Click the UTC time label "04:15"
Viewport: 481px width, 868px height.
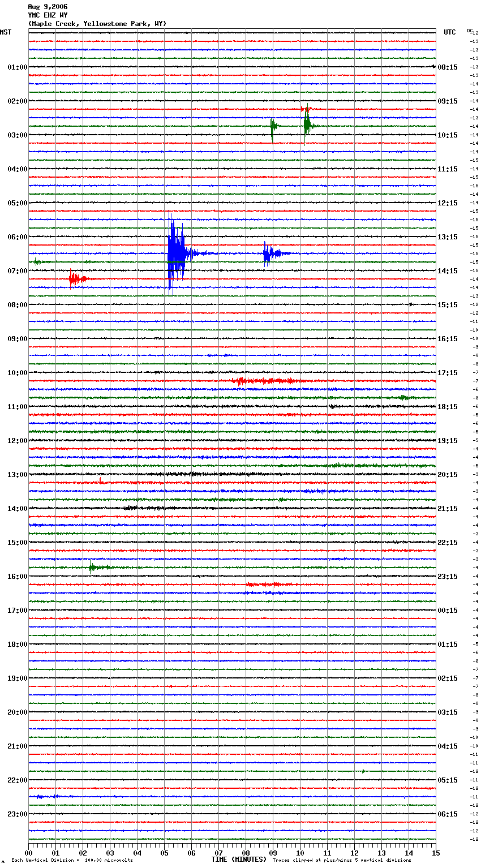(448, 746)
